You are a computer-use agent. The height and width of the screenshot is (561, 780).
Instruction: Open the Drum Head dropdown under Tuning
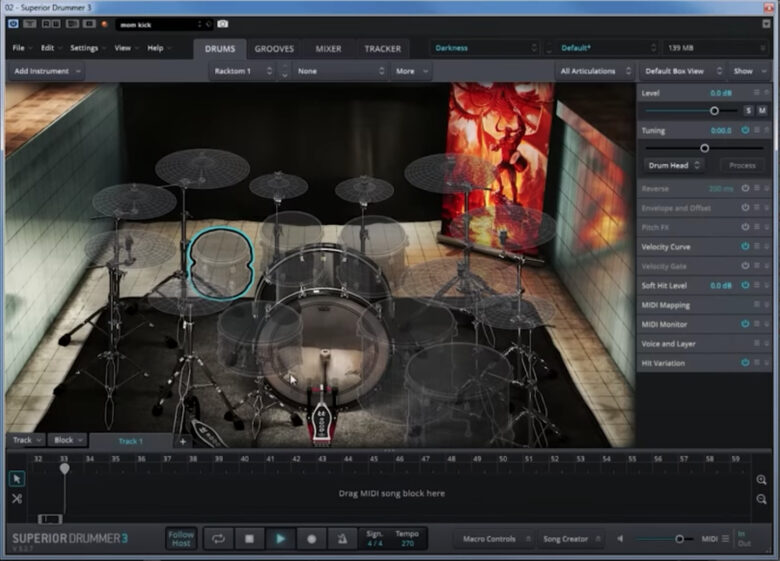pyautogui.click(x=674, y=165)
